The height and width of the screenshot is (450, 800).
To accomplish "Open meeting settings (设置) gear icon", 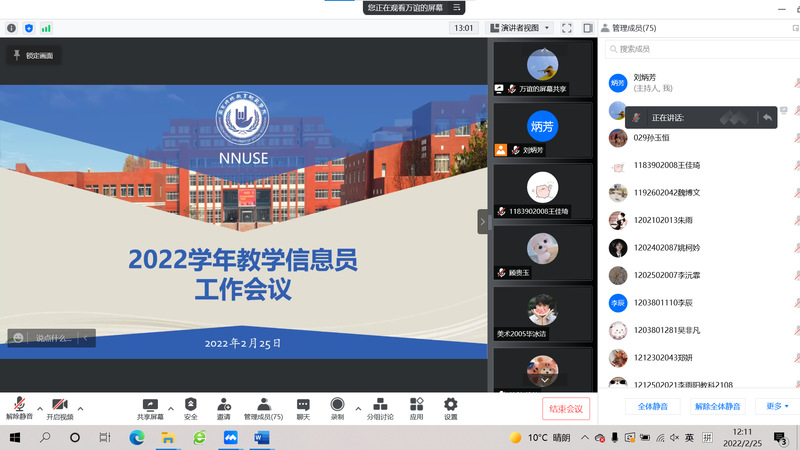I will pos(450,405).
